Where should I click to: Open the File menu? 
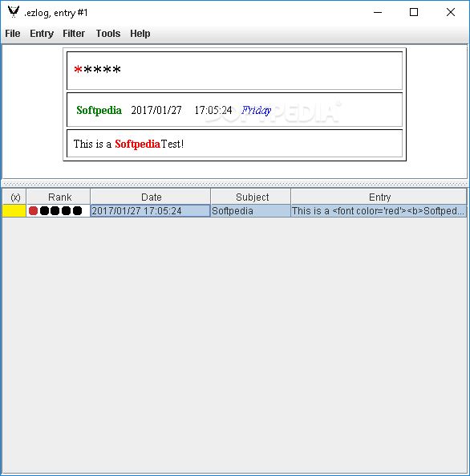(x=13, y=34)
